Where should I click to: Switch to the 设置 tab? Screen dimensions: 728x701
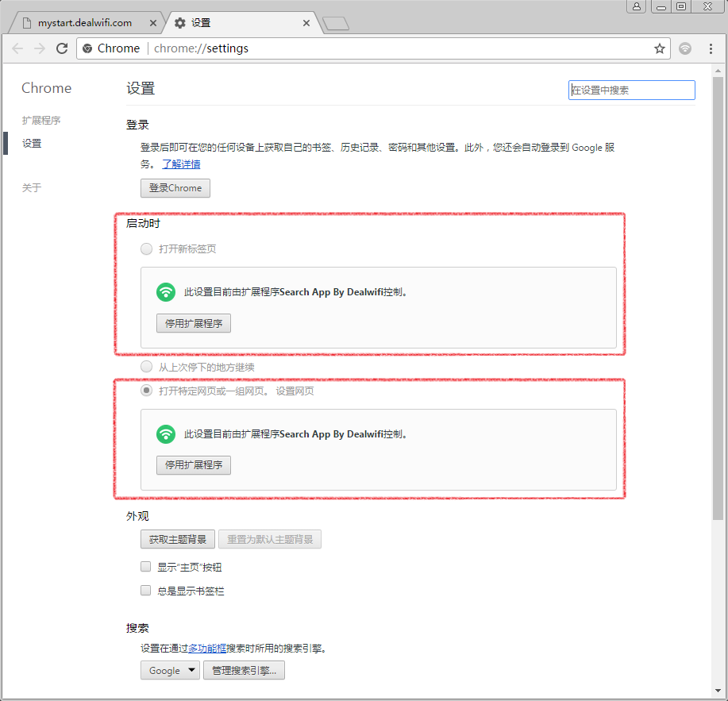pos(241,23)
